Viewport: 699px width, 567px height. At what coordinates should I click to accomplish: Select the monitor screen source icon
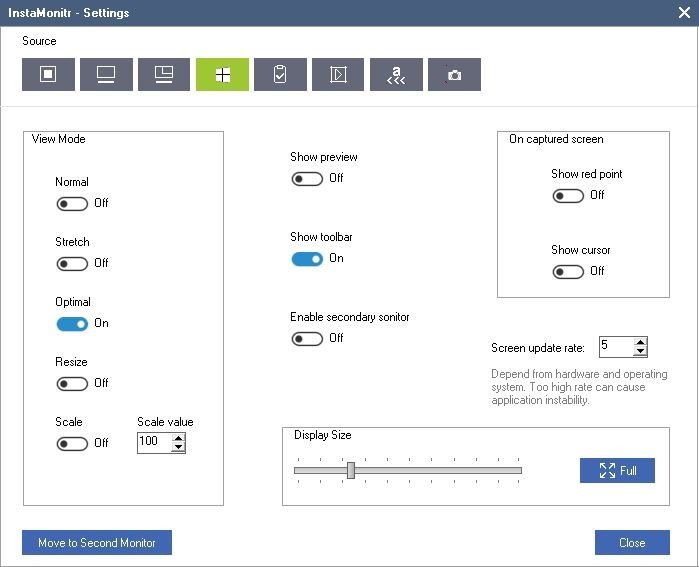point(106,74)
